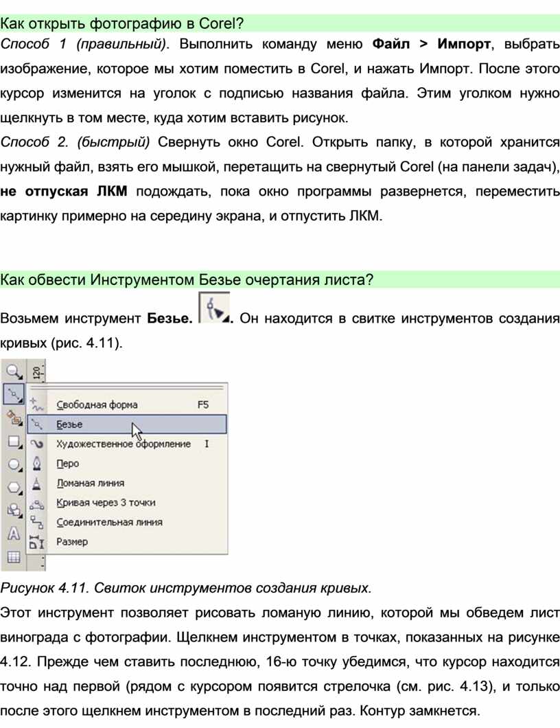Image resolution: width=560 pixels, height=728 pixels.
Task: Choose Кривая через 3 точки
Action: pyautogui.click(x=127, y=502)
